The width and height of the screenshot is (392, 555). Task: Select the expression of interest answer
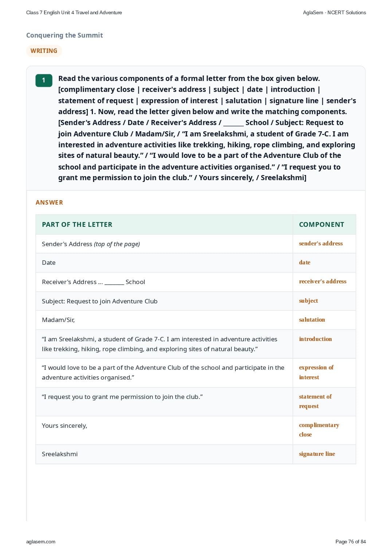point(316,372)
